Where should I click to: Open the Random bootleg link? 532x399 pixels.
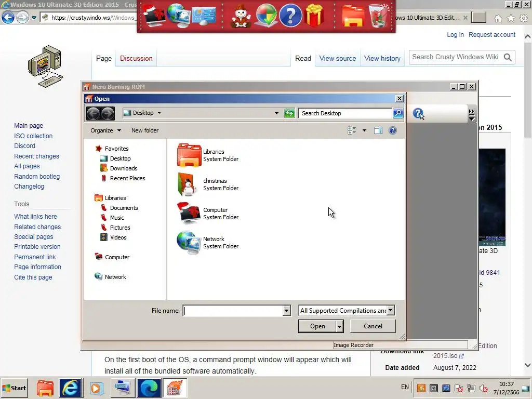(37, 177)
